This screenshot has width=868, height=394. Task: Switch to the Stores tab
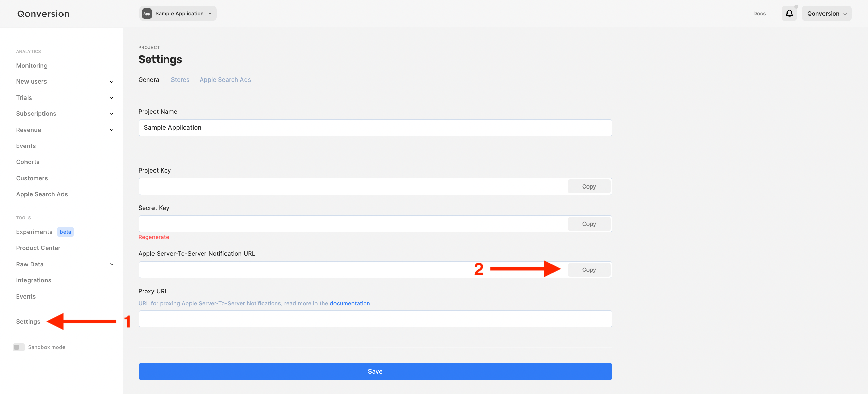click(x=180, y=80)
